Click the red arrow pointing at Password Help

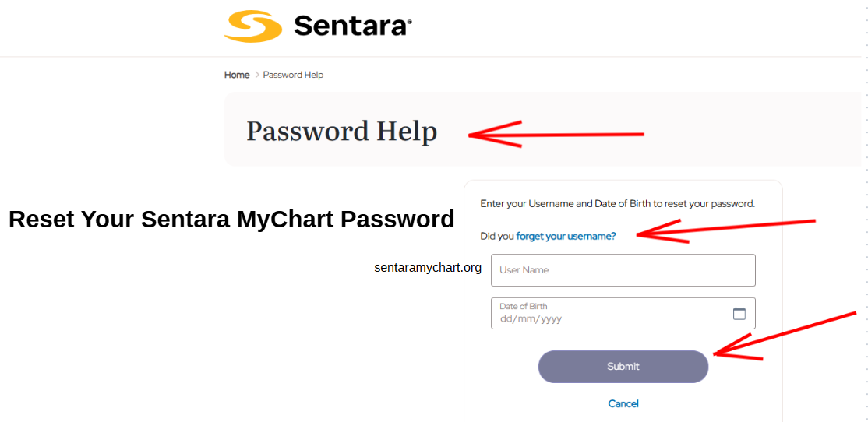coord(556,134)
